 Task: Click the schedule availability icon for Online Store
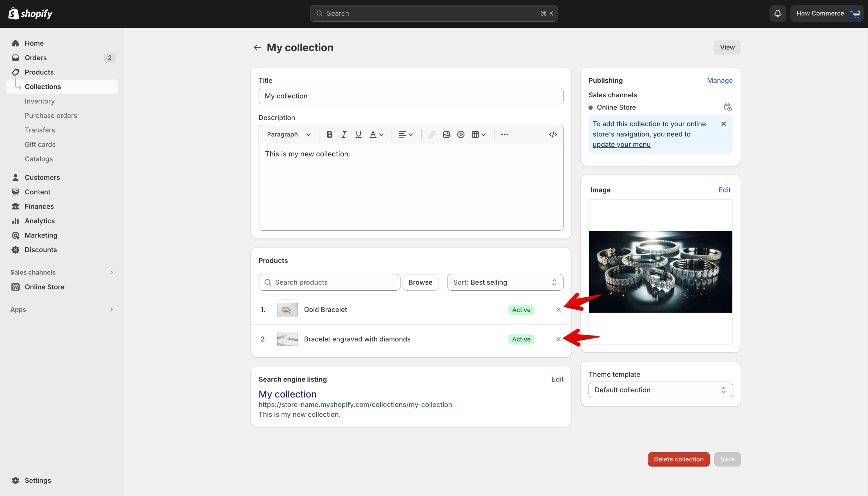(x=727, y=107)
